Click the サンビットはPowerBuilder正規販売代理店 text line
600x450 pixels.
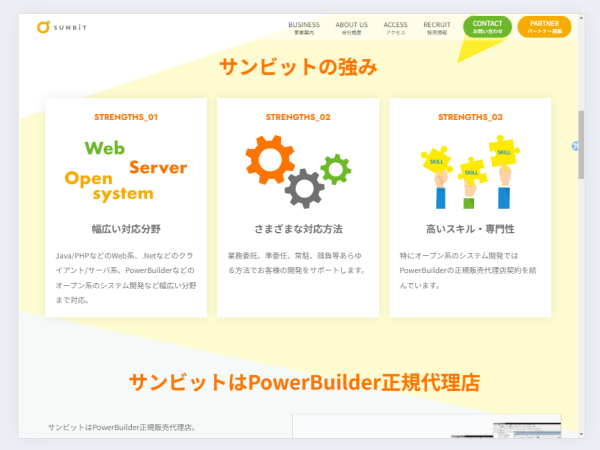(122, 427)
